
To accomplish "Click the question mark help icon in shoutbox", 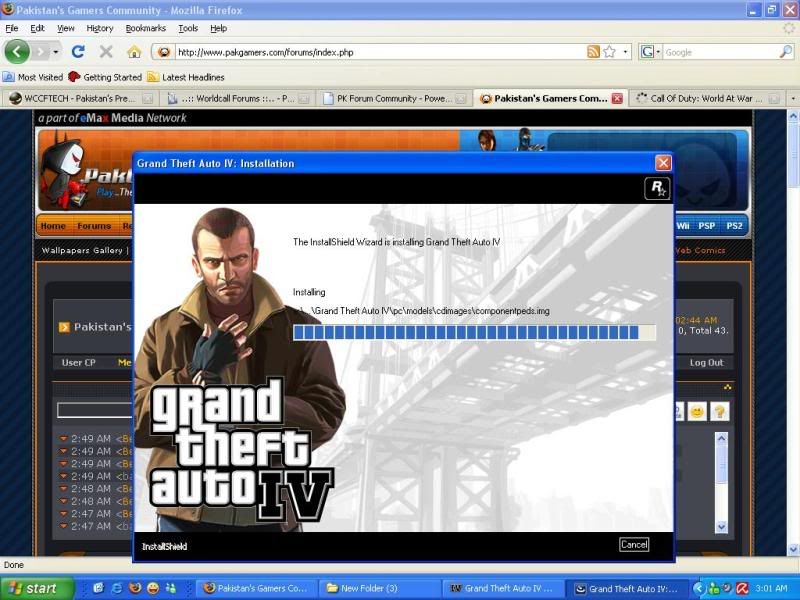I will (x=719, y=412).
